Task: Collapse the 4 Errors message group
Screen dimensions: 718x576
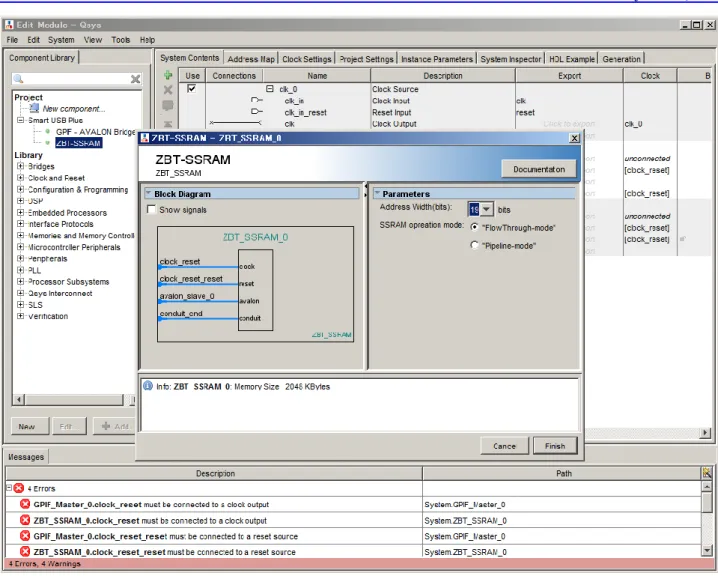Action: coord(9,488)
